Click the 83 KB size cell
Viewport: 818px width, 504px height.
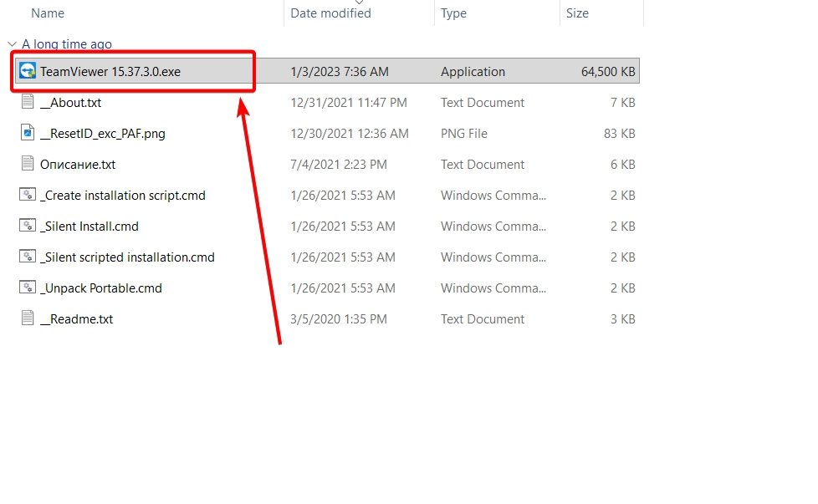tap(619, 134)
